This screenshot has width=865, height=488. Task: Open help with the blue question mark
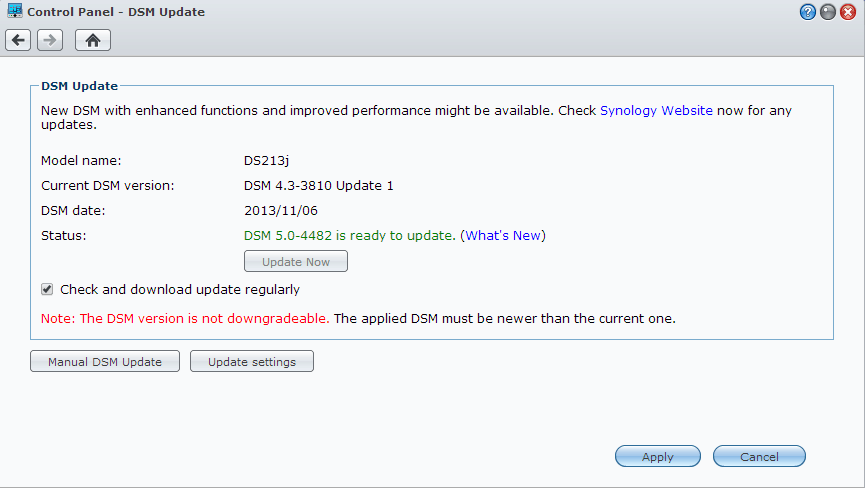tap(808, 12)
